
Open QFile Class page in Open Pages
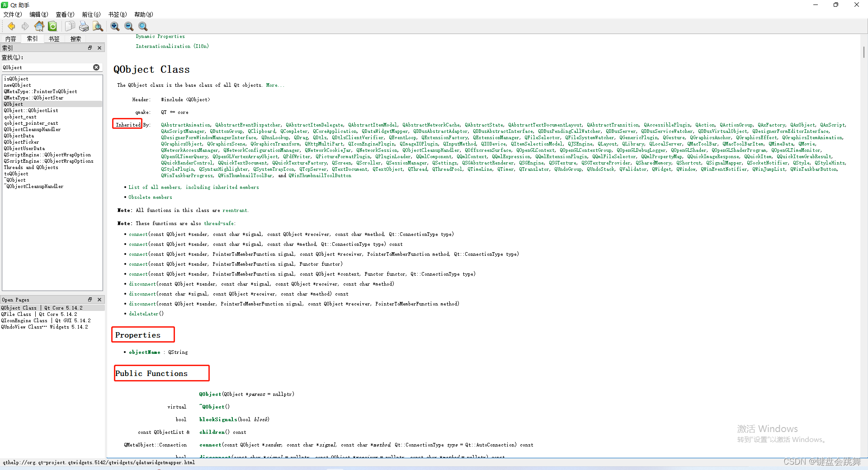click(x=39, y=314)
